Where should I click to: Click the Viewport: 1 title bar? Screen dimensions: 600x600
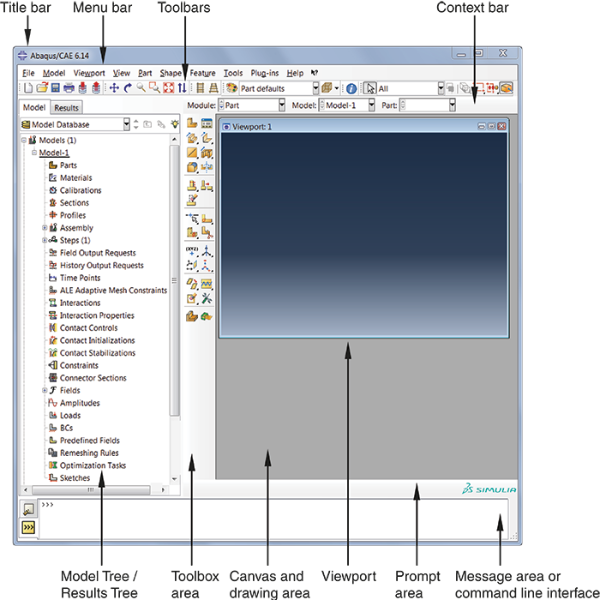pos(364,126)
